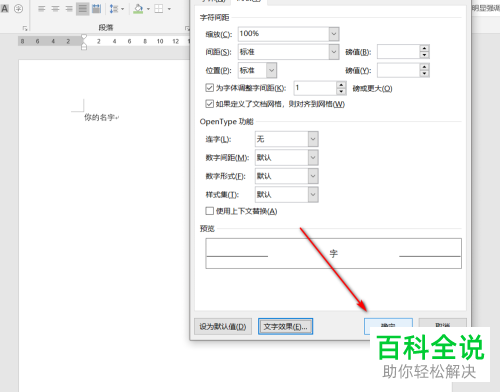The width and height of the screenshot is (500, 392).
Task: Click the character shading A icon
Action: [x=5, y=8]
